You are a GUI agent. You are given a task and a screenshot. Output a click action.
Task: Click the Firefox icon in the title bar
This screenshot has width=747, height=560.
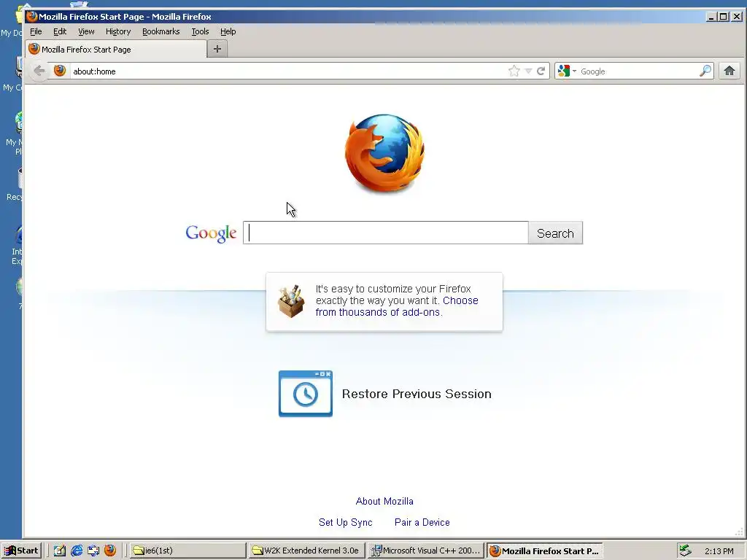32,17
